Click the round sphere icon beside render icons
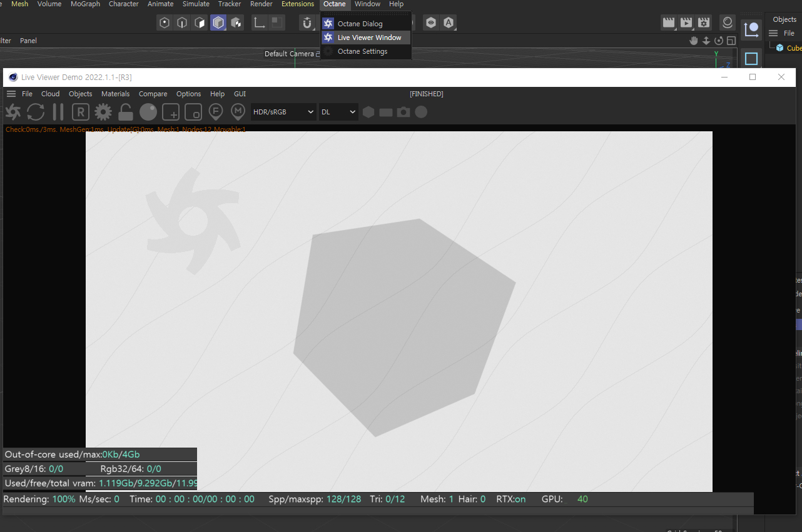Viewport: 802px width, 532px height. [x=728, y=23]
